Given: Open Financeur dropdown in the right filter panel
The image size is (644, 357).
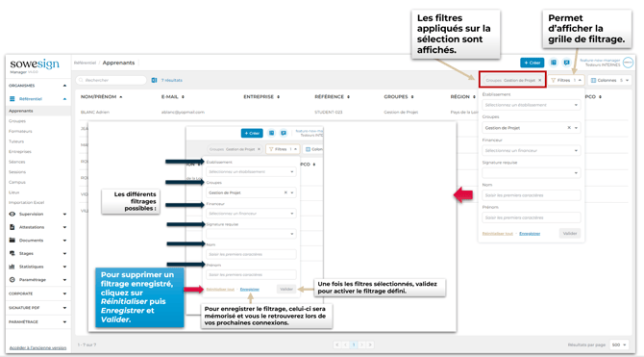Looking at the screenshot, I should pos(531,150).
